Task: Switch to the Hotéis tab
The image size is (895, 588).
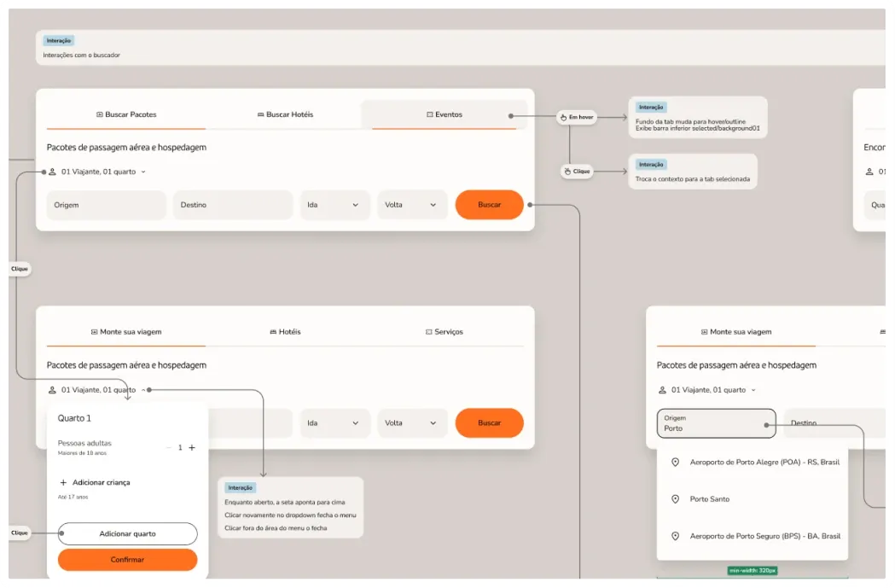Action: click(285, 332)
